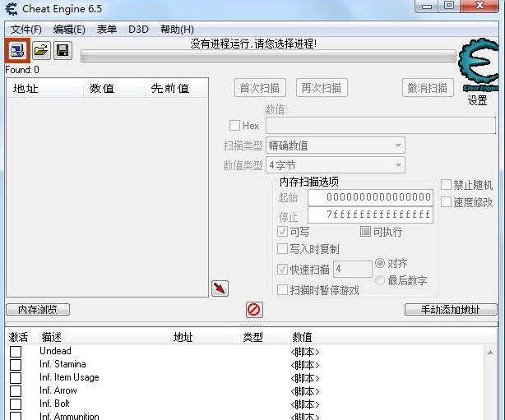Click the fast scan alignment field

tap(353, 269)
